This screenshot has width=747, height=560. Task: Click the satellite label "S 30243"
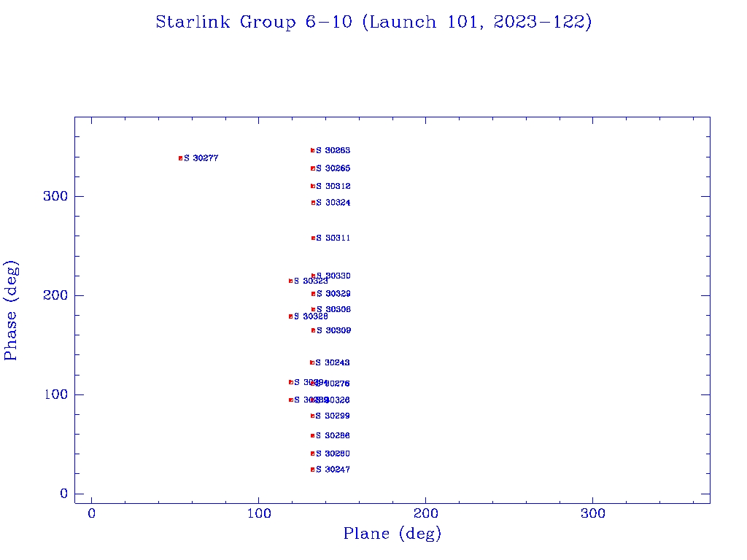333,363
